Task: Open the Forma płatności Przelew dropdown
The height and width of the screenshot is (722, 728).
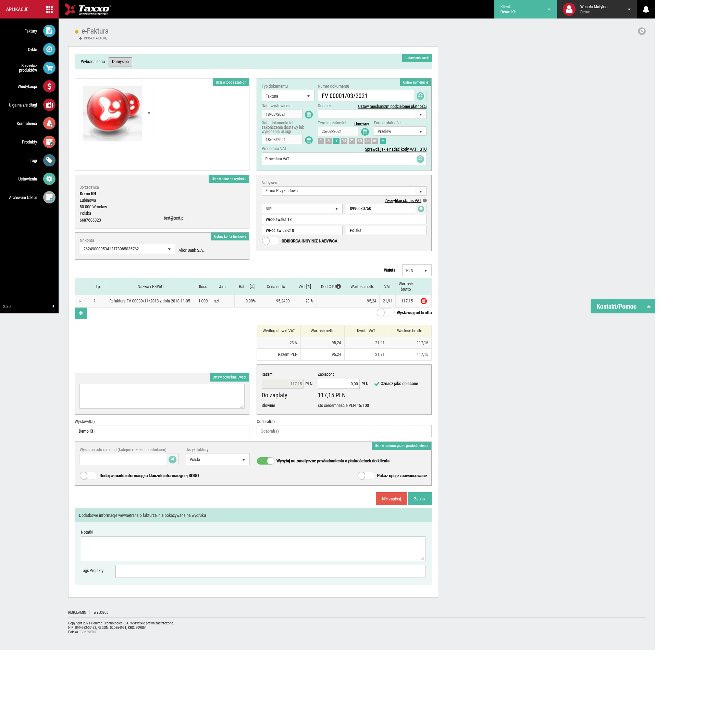Action: pos(400,132)
